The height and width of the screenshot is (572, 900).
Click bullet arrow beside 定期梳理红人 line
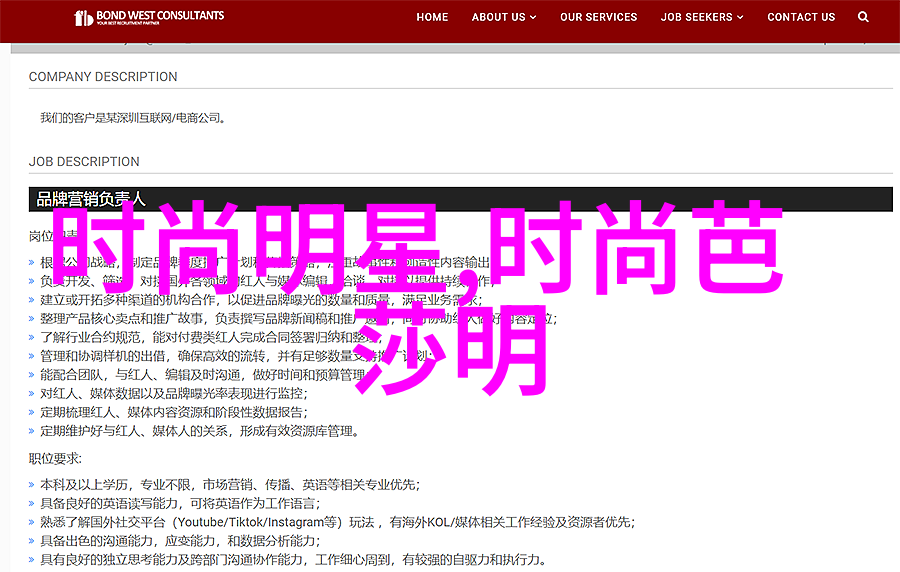pos(34,412)
